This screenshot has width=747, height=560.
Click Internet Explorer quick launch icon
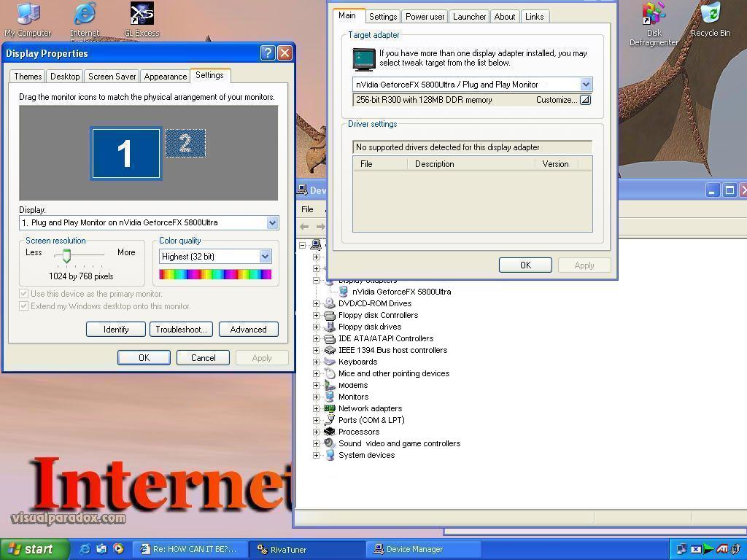85,549
